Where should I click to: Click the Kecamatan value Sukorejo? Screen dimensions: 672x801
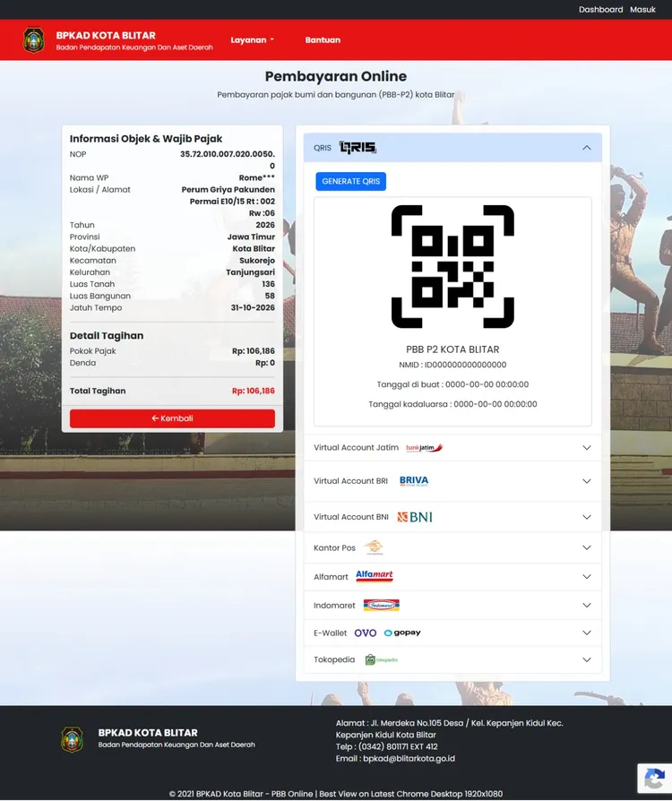pyautogui.click(x=257, y=261)
